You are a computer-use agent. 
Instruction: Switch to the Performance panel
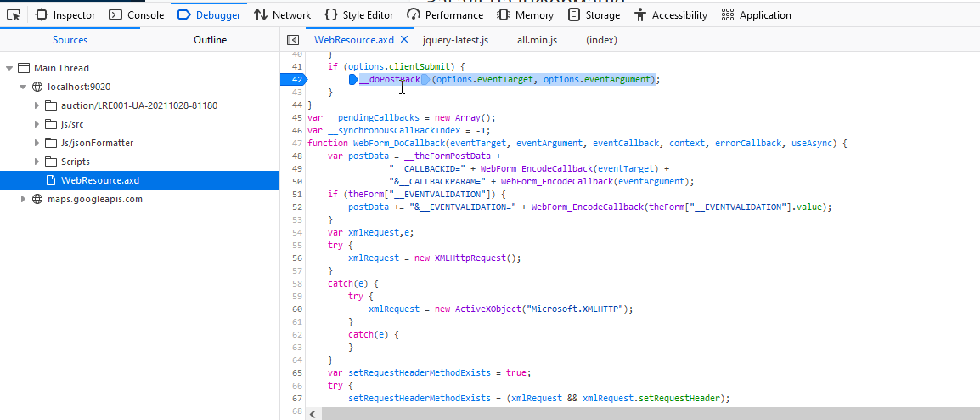point(445,15)
